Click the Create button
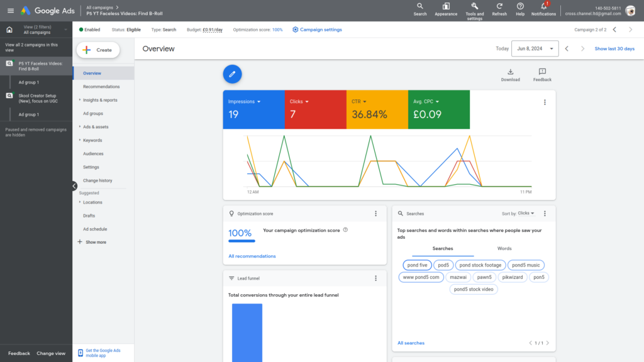 tap(97, 50)
